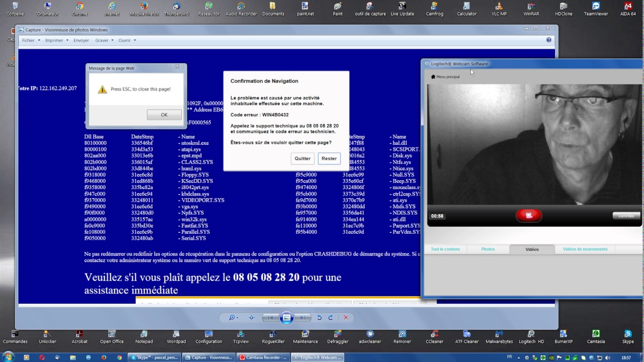The image size is (644, 362).
Task: Open the Corbeille desktop icon
Action: coord(15,9)
